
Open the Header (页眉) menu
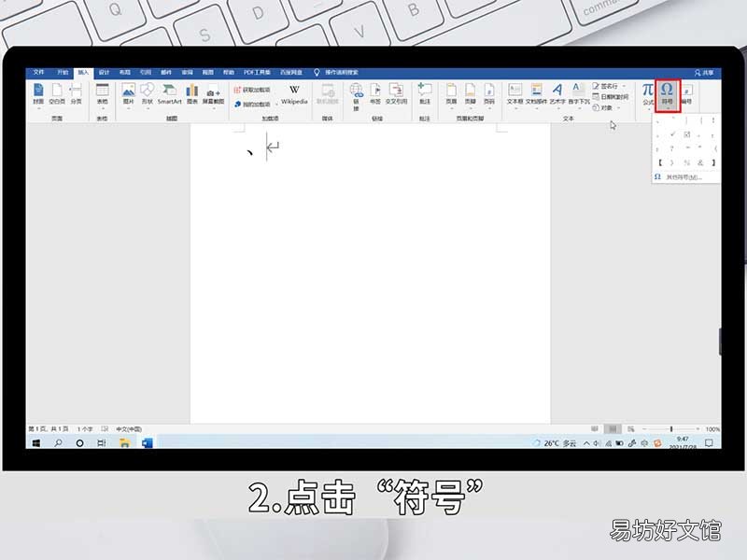click(x=451, y=94)
